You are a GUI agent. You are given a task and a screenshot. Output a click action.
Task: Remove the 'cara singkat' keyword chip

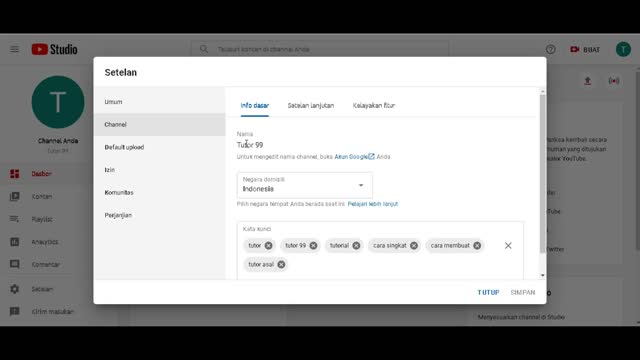coord(414,246)
